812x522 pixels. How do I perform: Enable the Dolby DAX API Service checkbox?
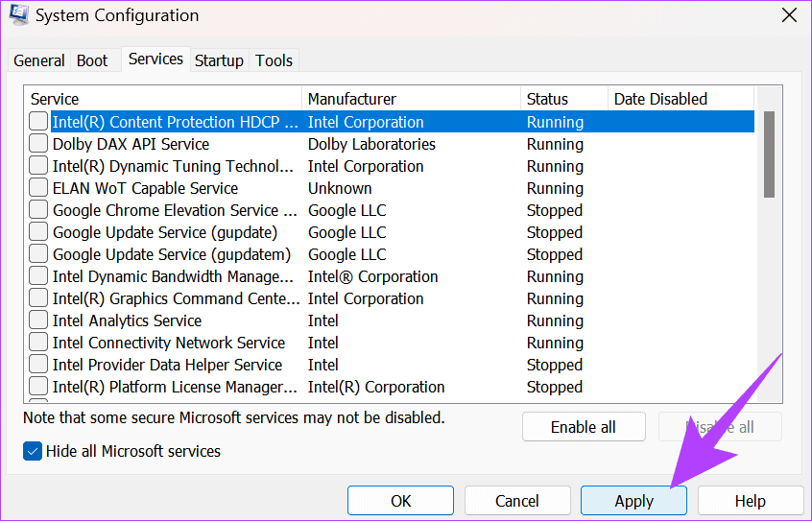pos(38,143)
